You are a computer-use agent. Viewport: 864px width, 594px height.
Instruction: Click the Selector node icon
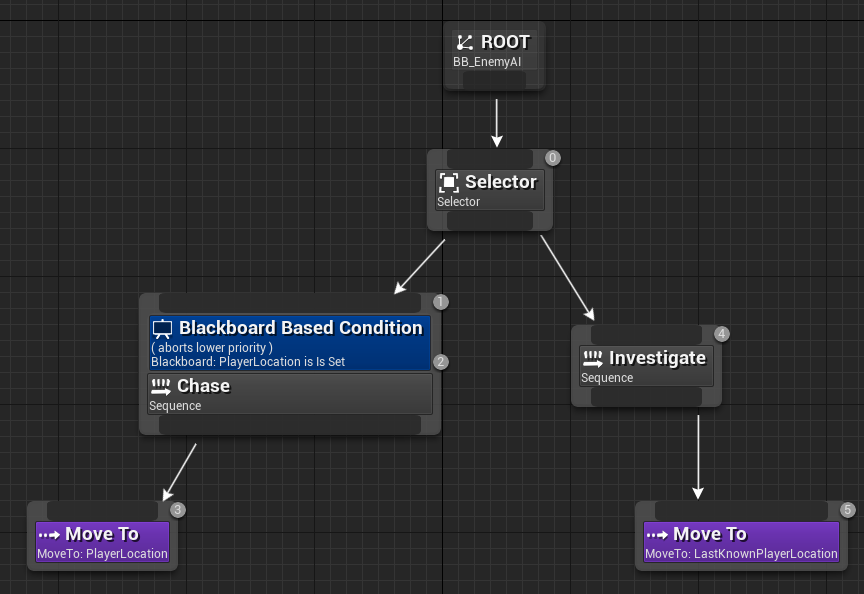(x=449, y=182)
